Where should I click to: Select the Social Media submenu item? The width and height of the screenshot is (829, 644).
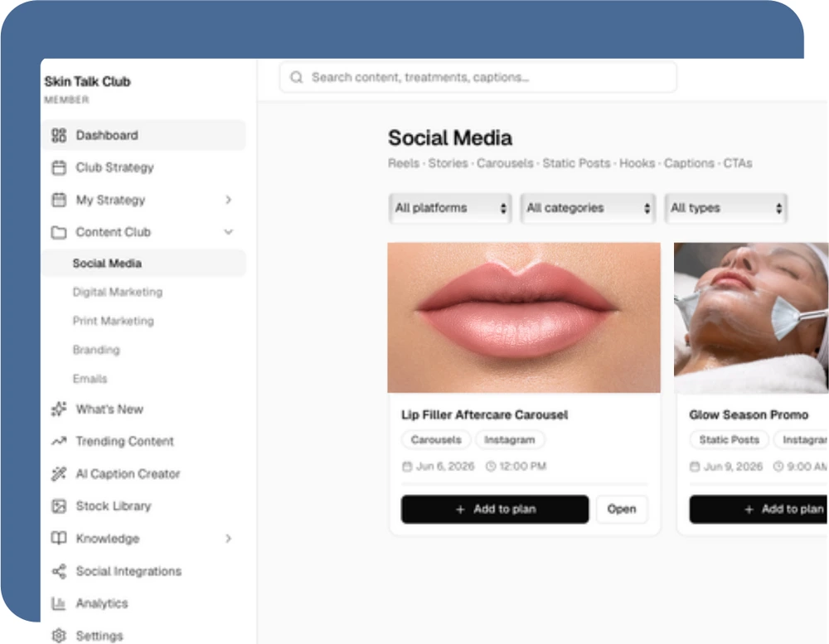pyautogui.click(x=143, y=264)
